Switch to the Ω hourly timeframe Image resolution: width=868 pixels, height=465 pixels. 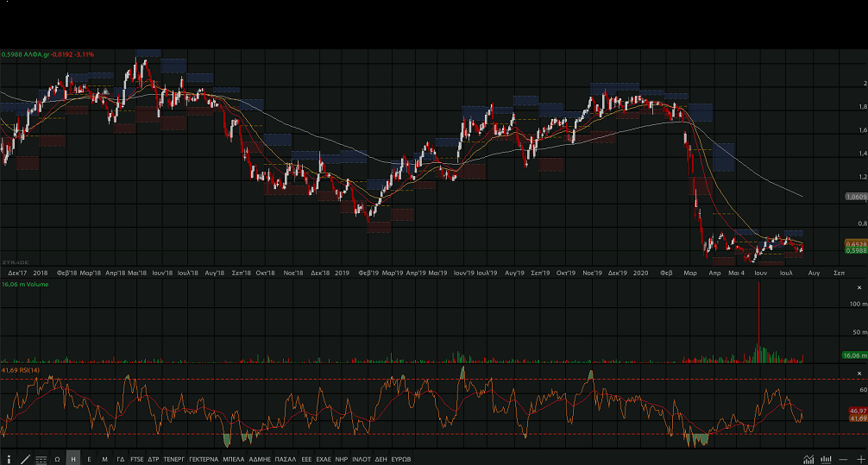coord(57,459)
